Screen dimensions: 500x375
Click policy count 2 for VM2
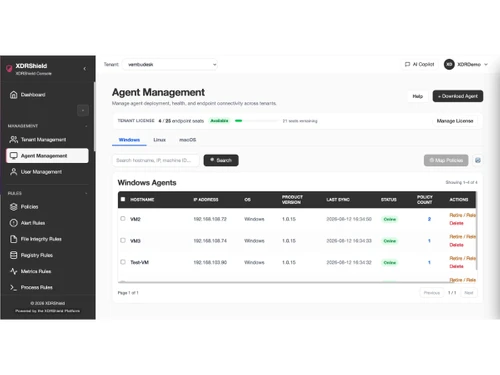(429, 219)
